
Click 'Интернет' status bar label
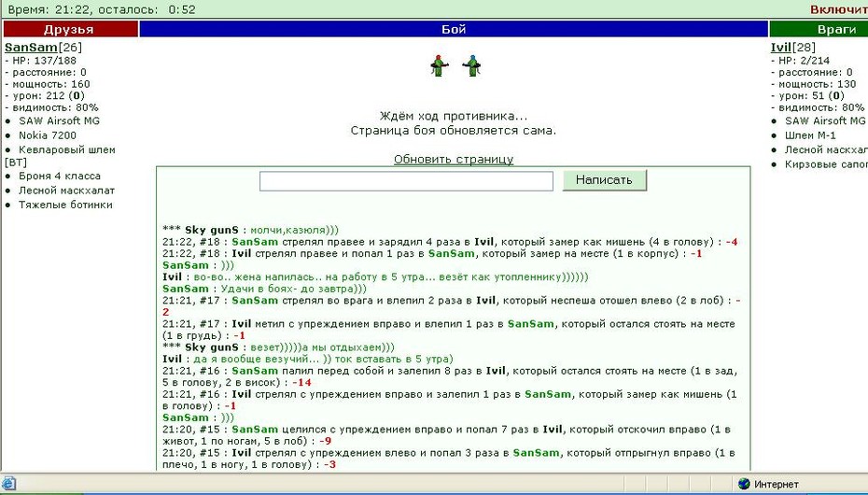(777, 485)
